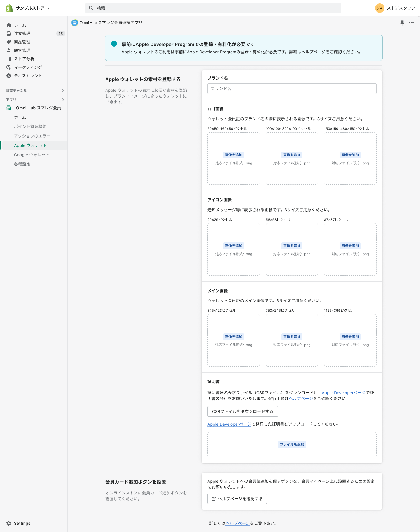The width and height of the screenshot is (420, 532).
Task: Click the Omni Hub header app icon
Action: [x=75, y=22]
